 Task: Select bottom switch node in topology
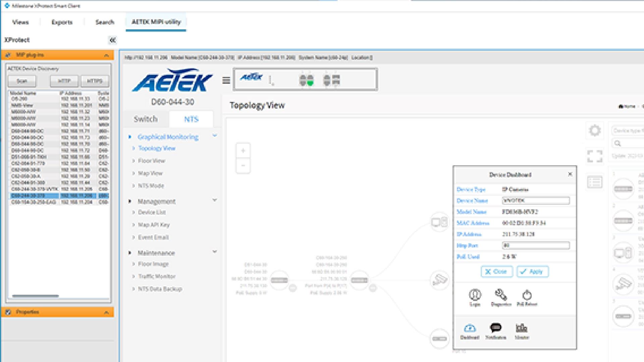click(x=439, y=339)
